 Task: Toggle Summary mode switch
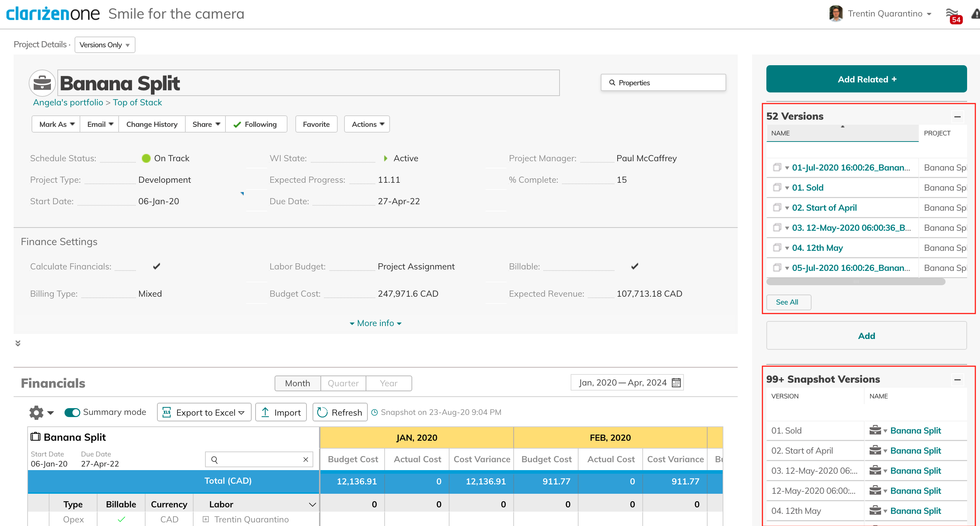pyautogui.click(x=72, y=412)
